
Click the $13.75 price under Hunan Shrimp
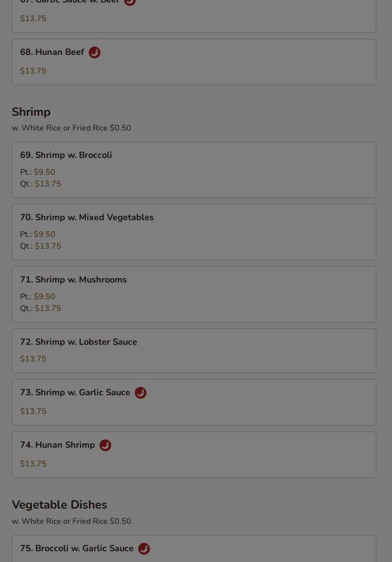click(x=33, y=464)
